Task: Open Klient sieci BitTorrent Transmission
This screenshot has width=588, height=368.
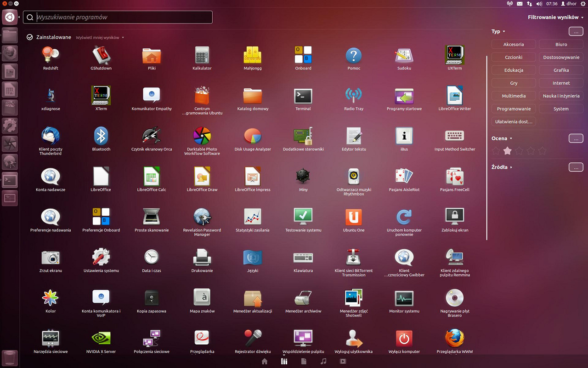Action: click(354, 263)
